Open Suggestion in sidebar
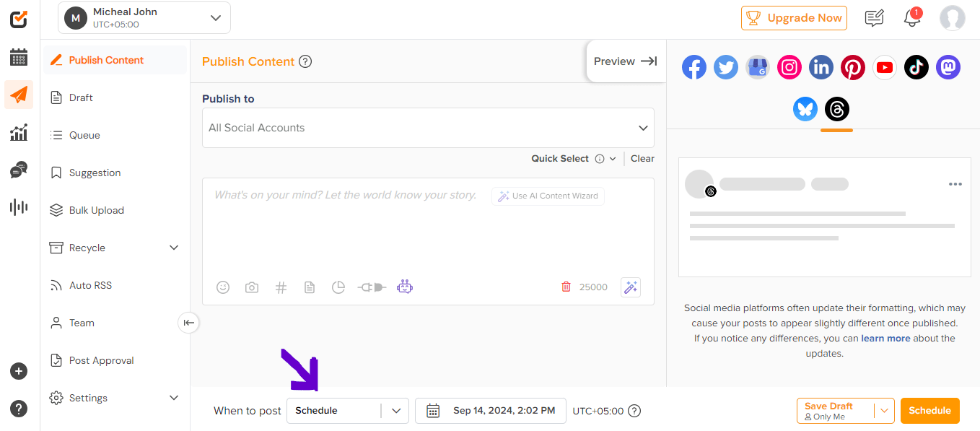This screenshot has width=980, height=431. (x=115, y=173)
